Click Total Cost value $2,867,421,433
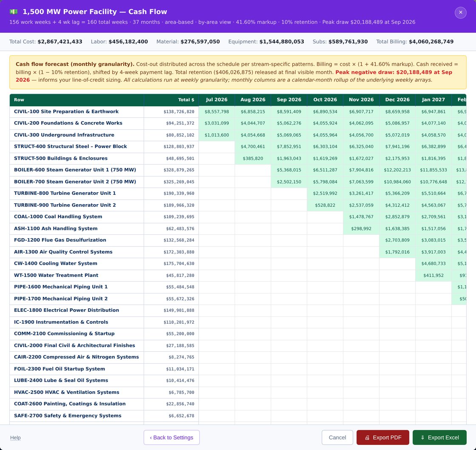The height and width of the screenshot is (450, 476). [x=60, y=42]
